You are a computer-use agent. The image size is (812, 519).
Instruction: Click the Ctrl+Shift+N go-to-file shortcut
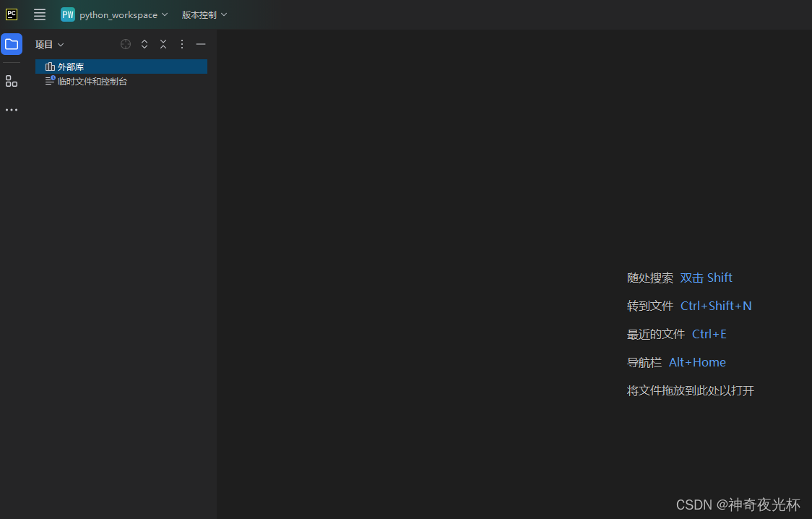click(x=715, y=306)
